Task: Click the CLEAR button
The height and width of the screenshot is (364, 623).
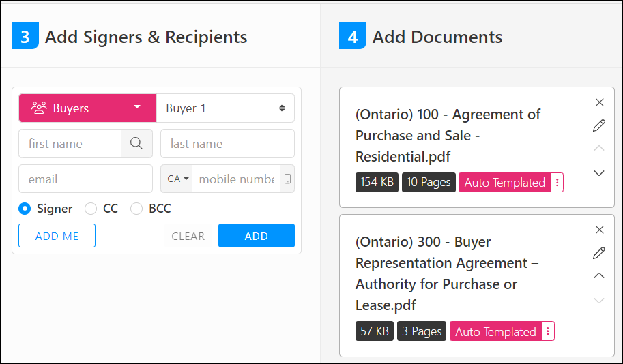Action: [x=188, y=236]
